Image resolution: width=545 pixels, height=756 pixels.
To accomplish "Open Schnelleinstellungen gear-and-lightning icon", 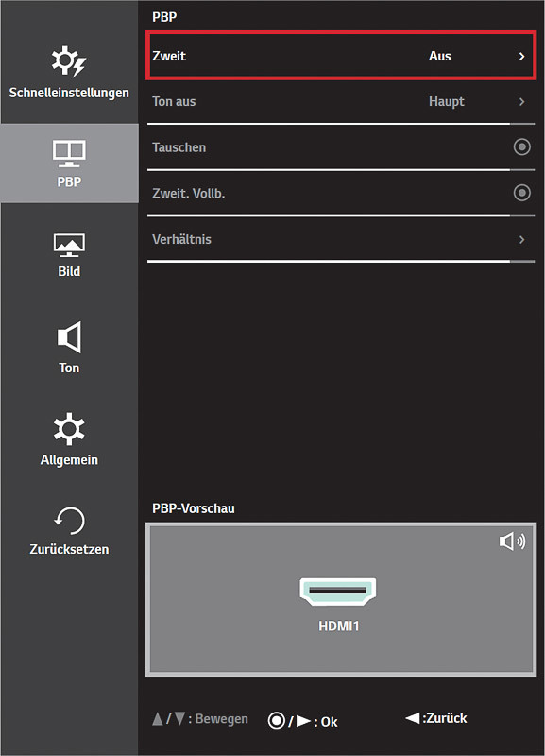I will click(68, 61).
